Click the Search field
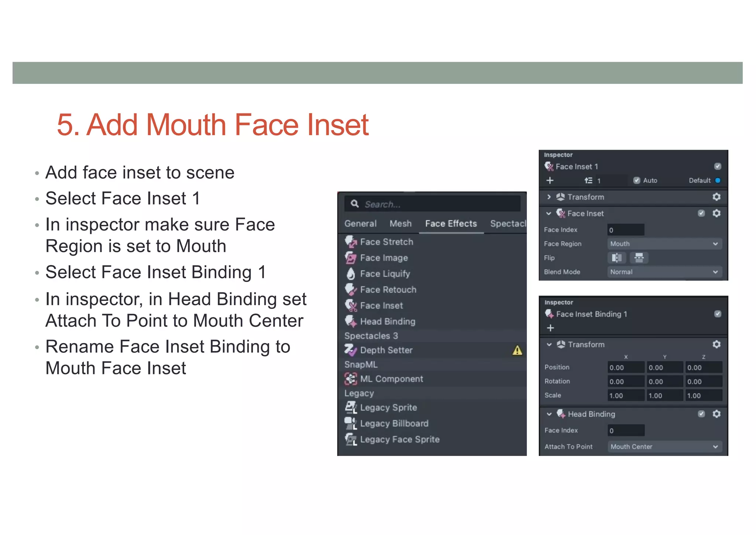 click(433, 204)
